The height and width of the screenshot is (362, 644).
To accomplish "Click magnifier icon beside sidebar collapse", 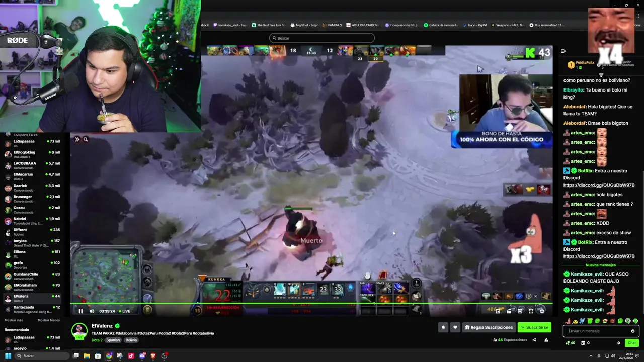I will point(85,139).
